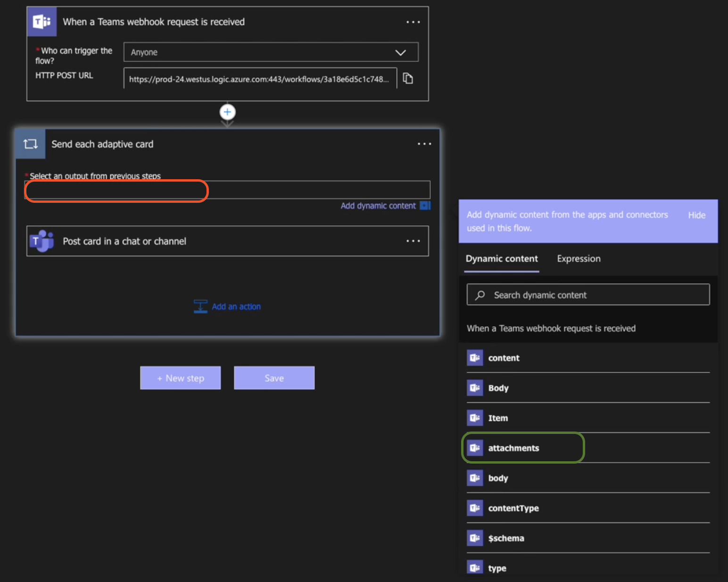Click the icon beside type
The width and height of the screenshot is (728, 582).
click(475, 567)
